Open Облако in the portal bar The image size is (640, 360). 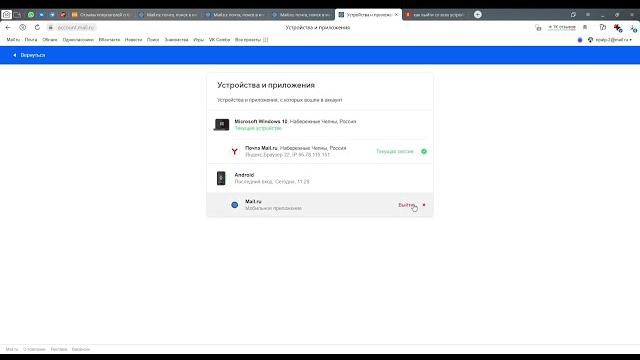pos(50,40)
